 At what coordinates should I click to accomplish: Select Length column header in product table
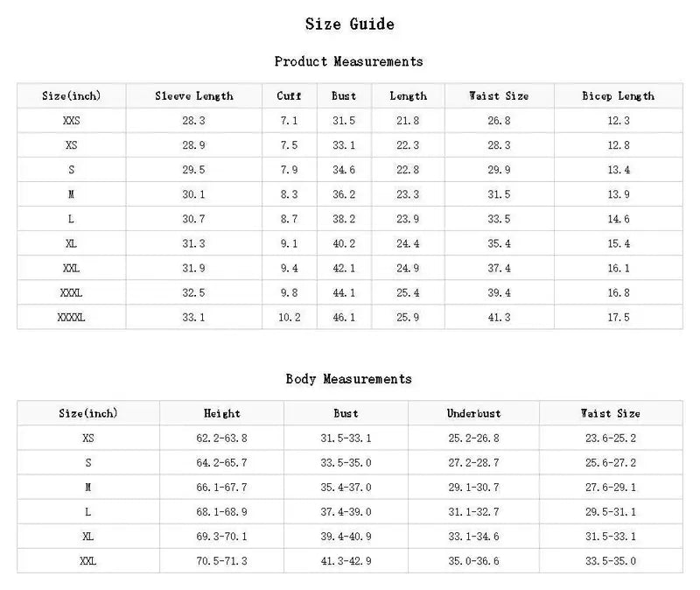point(408,96)
